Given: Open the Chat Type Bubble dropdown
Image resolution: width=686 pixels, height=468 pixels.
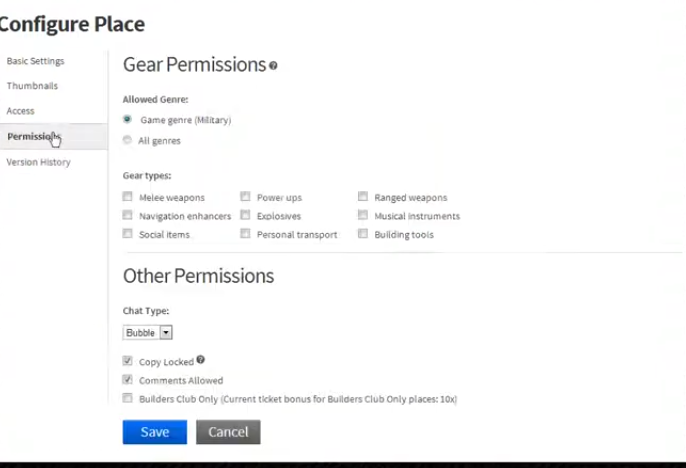Looking at the screenshot, I should coord(148,332).
